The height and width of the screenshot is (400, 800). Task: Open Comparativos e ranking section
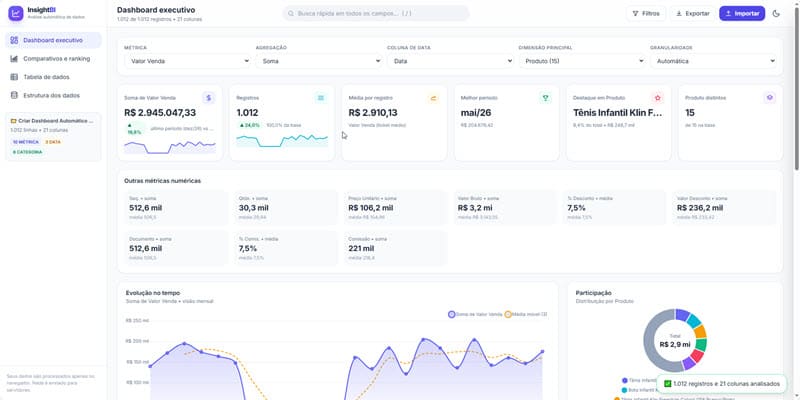(x=53, y=59)
